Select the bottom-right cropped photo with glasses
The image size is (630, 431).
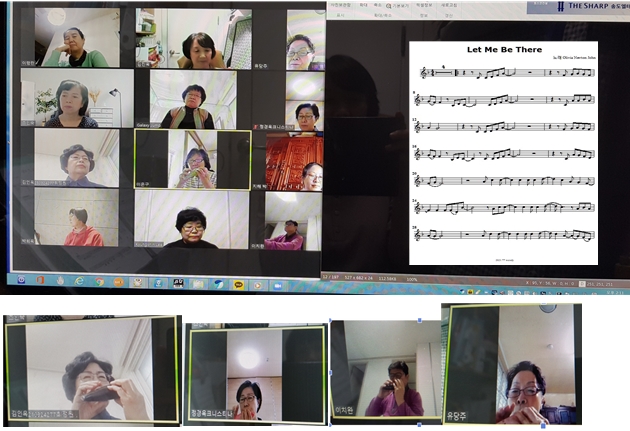[x=512, y=366]
